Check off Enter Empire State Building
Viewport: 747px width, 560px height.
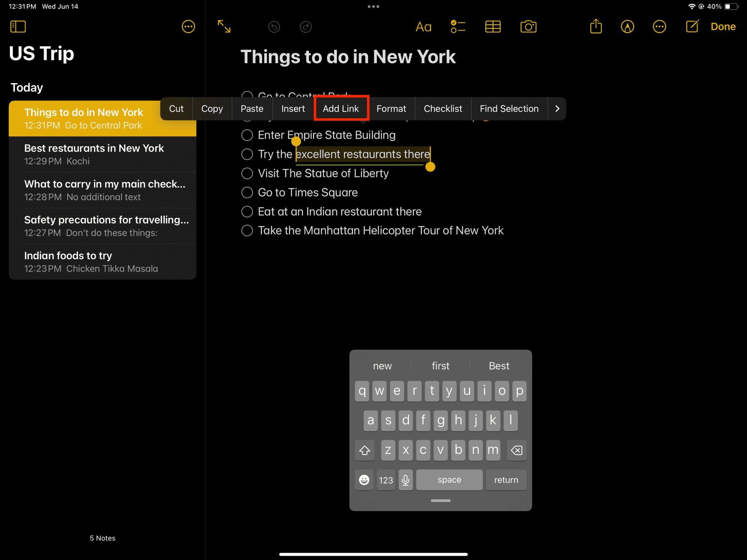247,135
